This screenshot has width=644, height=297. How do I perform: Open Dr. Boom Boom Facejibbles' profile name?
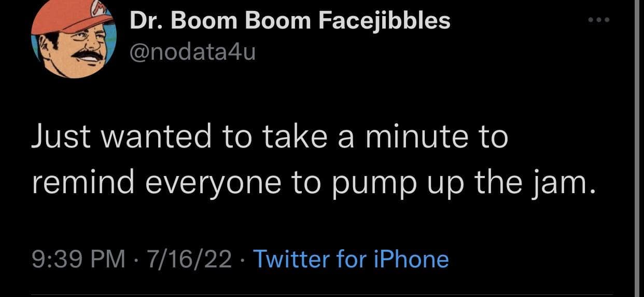coord(289,21)
